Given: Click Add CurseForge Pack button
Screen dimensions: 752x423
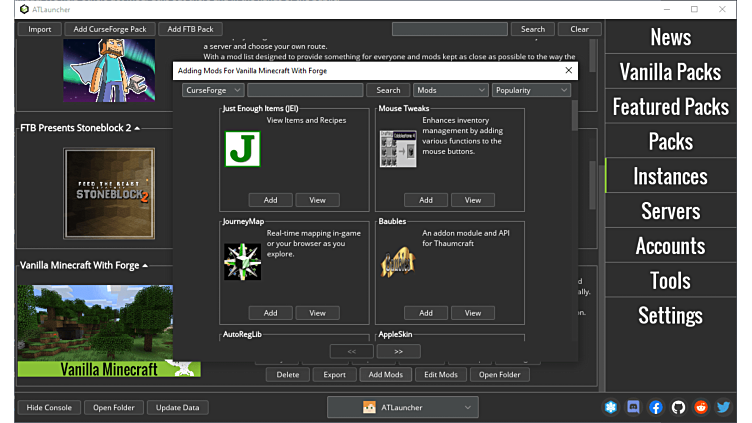Looking at the screenshot, I should (x=110, y=29).
